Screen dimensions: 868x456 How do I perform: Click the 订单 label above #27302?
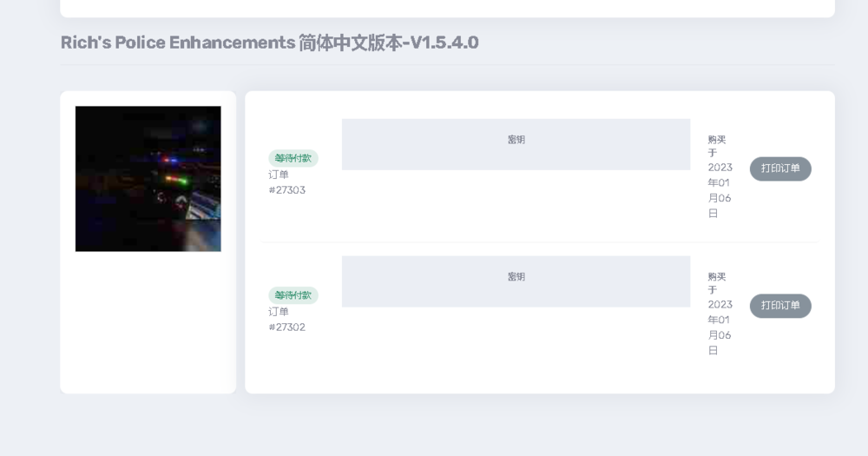click(x=279, y=312)
